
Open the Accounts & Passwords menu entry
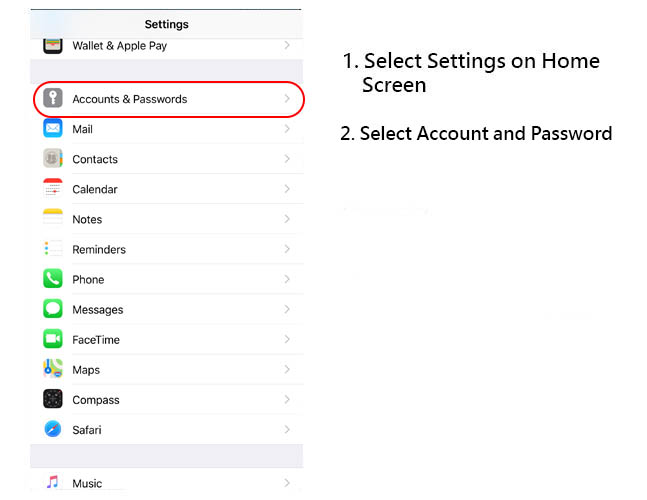pyautogui.click(x=169, y=99)
